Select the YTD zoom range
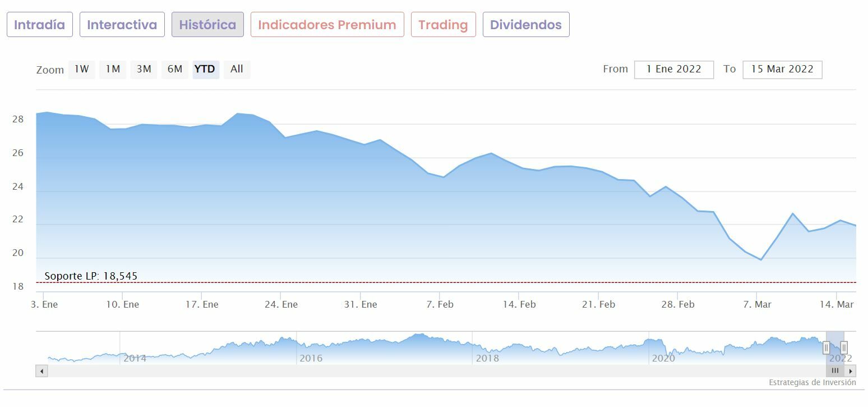The image size is (868, 407). 205,69
